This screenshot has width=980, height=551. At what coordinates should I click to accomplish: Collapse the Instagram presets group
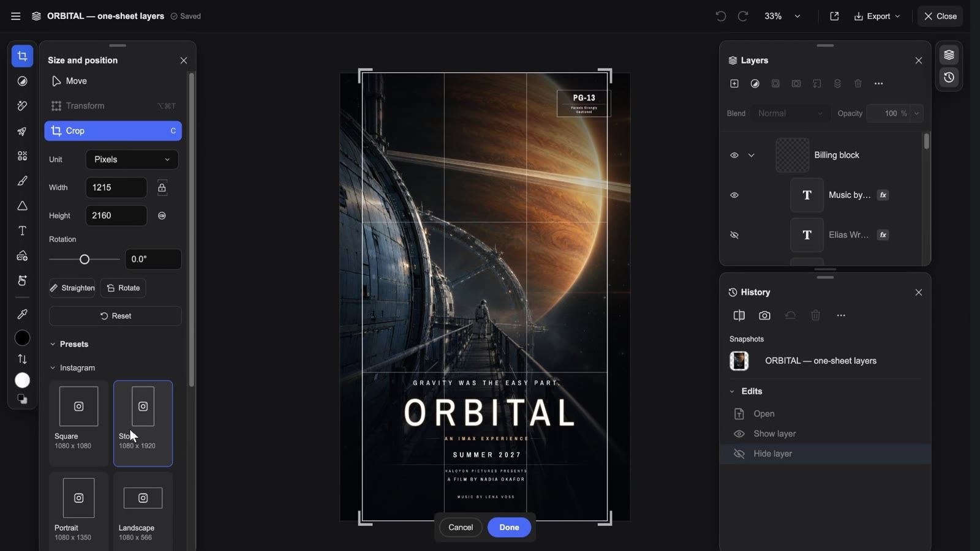click(53, 368)
